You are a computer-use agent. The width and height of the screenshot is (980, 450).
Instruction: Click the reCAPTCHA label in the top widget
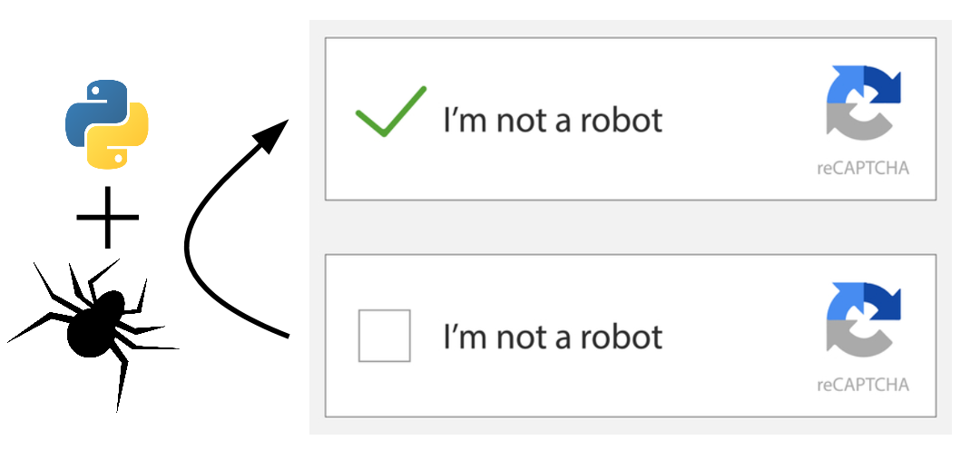point(863,168)
